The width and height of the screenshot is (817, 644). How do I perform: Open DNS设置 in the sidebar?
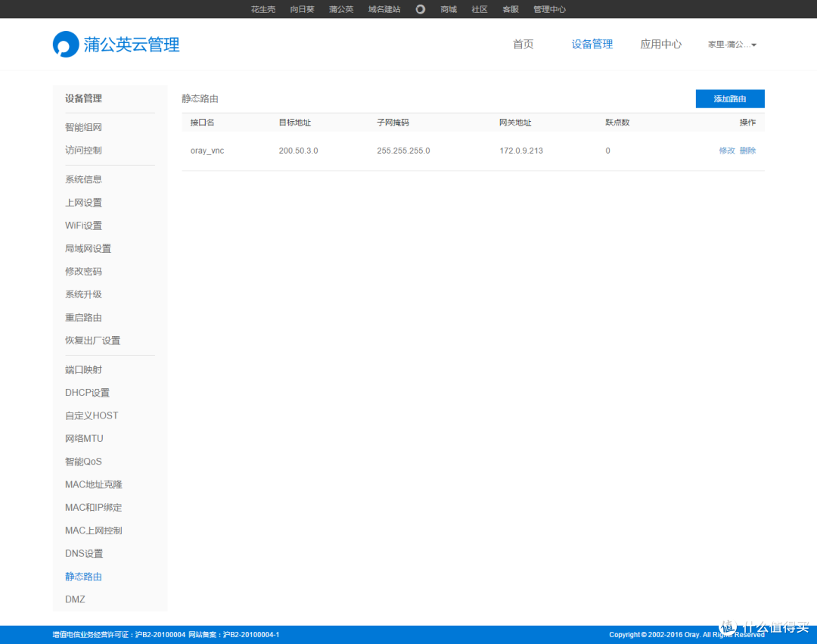tap(84, 553)
